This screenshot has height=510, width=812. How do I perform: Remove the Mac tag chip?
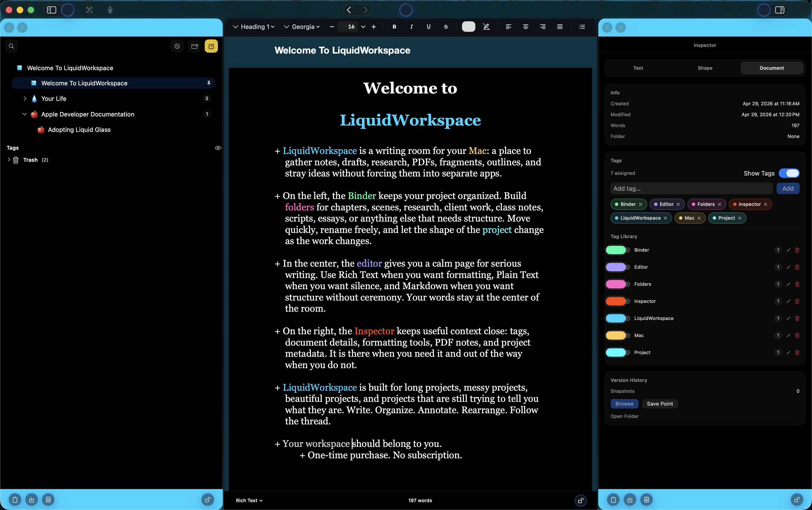coord(699,218)
